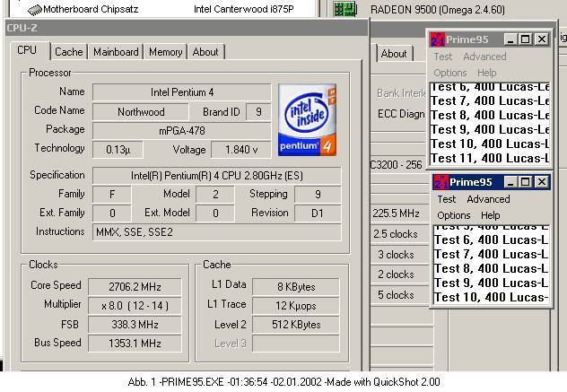Click the Bus Speed value '1353.1 MHz'

click(135, 344)
